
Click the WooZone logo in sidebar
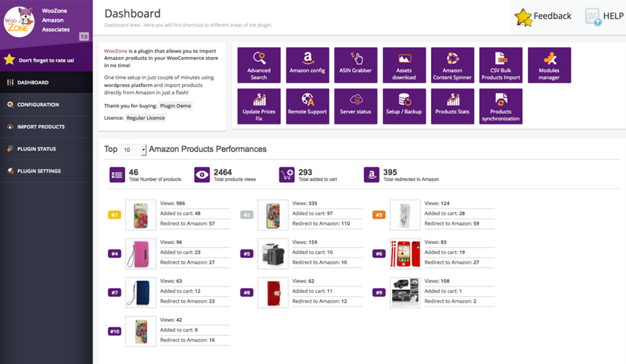point(19,22)
